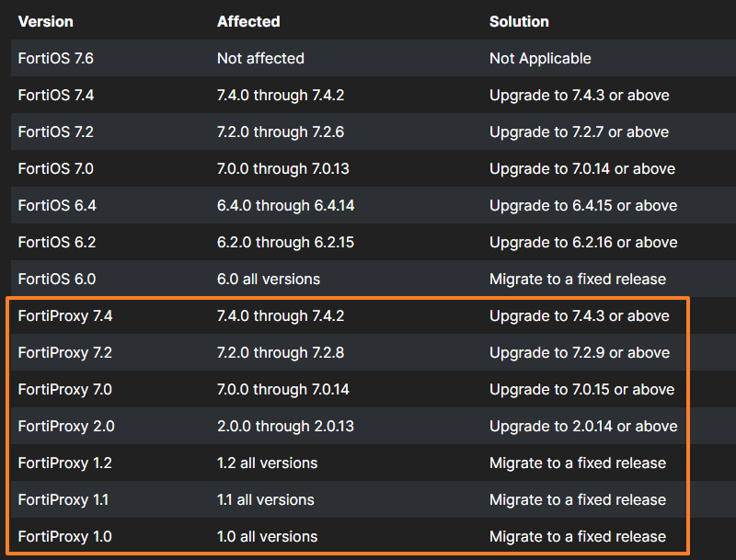
Task: Click the "Not Applicable" solution cell
Action: click(x=540, y=58)
